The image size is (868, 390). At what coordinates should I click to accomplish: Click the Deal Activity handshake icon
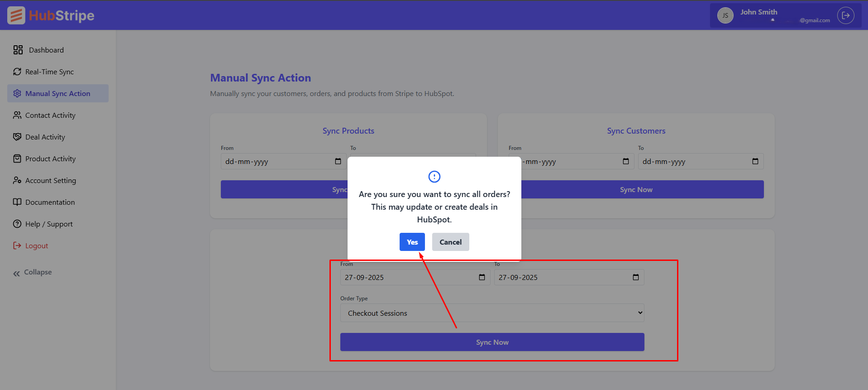17,137
